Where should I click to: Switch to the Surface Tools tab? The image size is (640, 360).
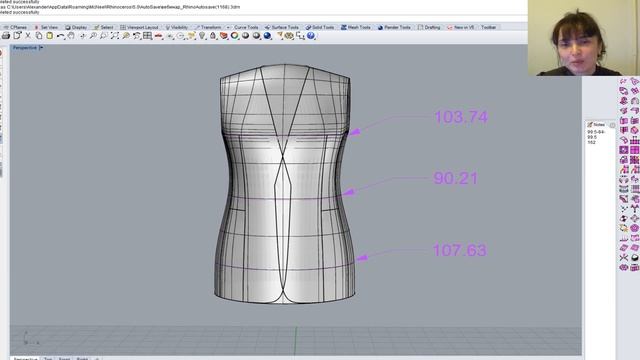click(282, 27)
